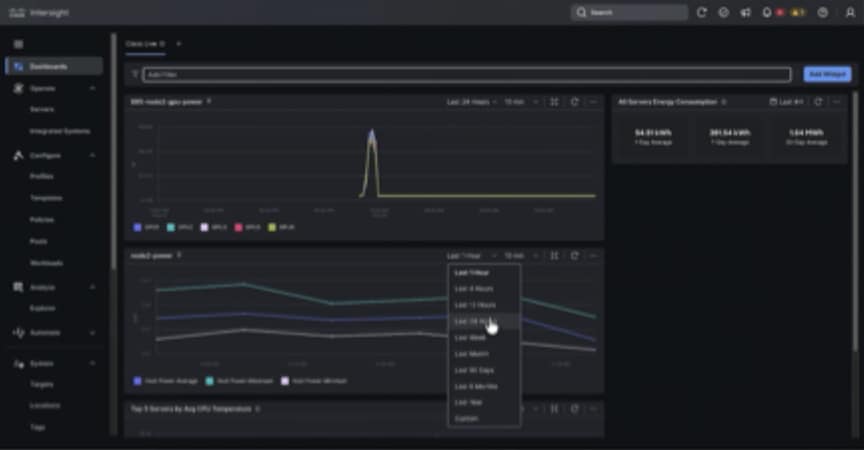Image resolution: width=864 pixels, height=450 pixels.
Task: Open Profiles under Configure
Action: [41, 176]
